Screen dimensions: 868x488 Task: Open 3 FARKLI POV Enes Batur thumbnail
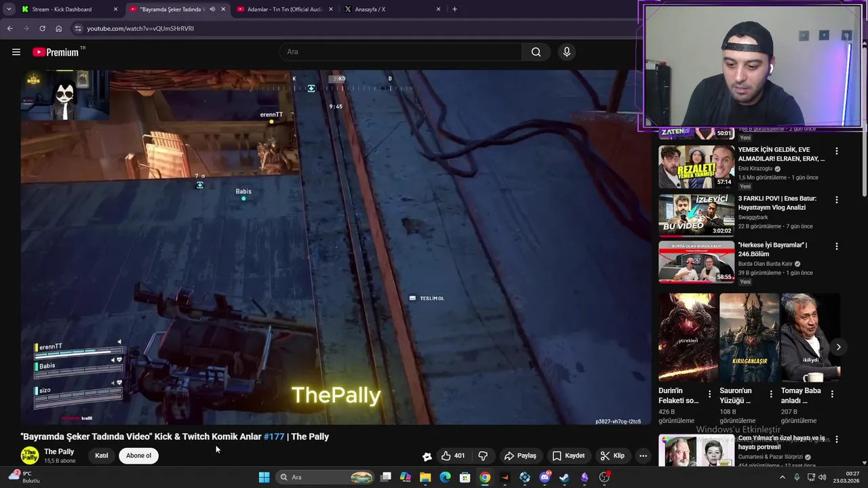[696, 215]
